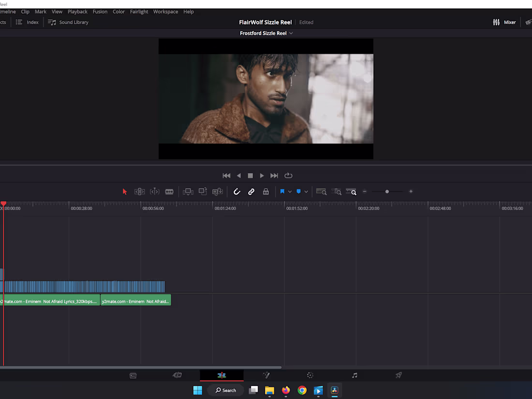Click the timeline zoom slider handle
532x399 pixels.
387,192
